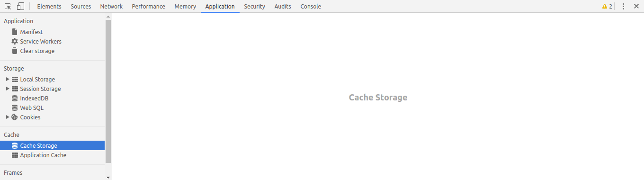Activate the inspect element cursor icon
The height and width of the screenshot is (180, 644).
tap(8, 6)
